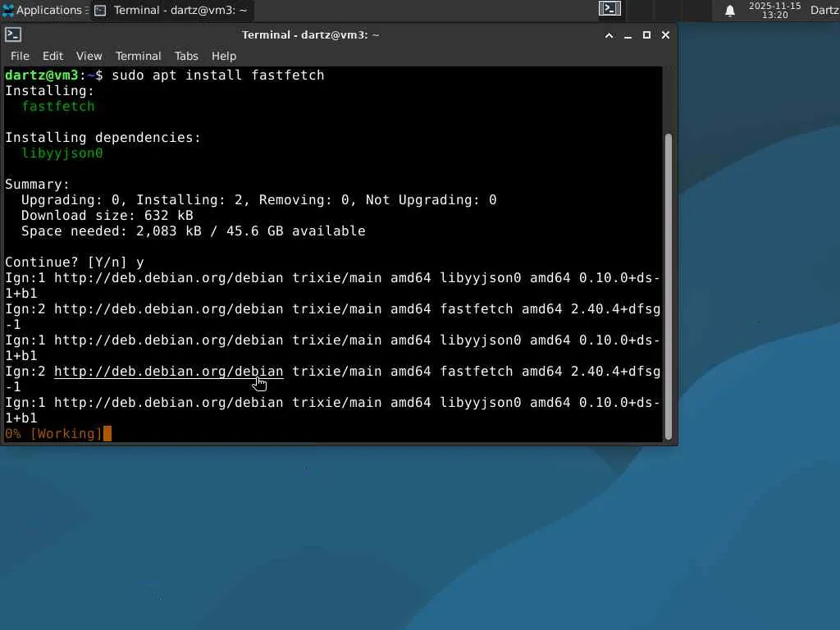This screenshot has width=840, height=630.
Task: Select the Terminal taskbar button in the panel
Action: 171,10
